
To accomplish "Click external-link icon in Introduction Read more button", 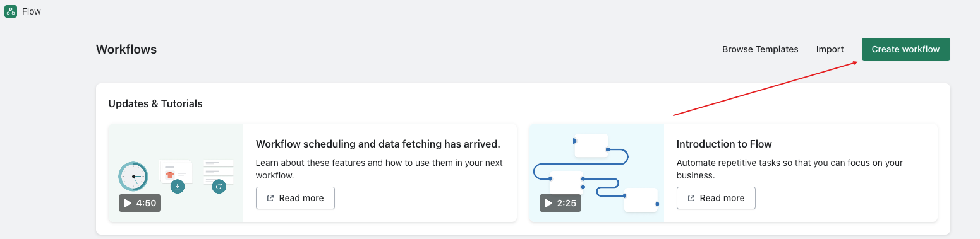I will [x=691, y=198].
